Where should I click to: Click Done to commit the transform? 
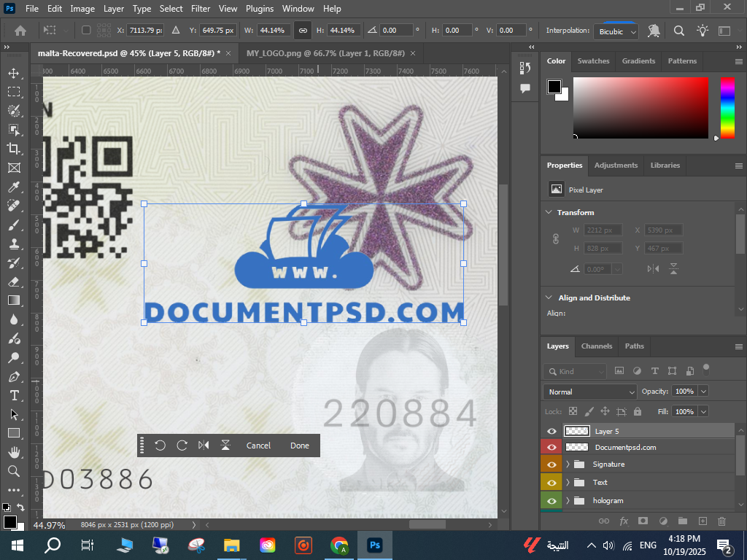click(299, 446)
